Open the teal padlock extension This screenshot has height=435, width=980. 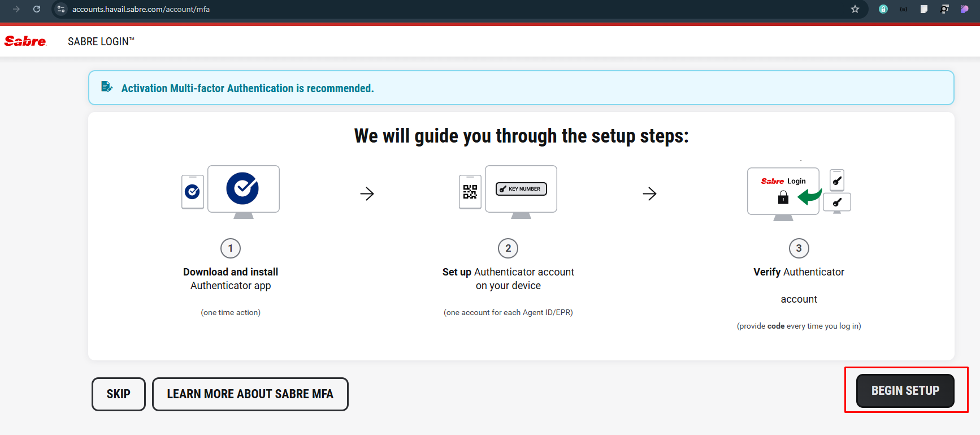883,9
